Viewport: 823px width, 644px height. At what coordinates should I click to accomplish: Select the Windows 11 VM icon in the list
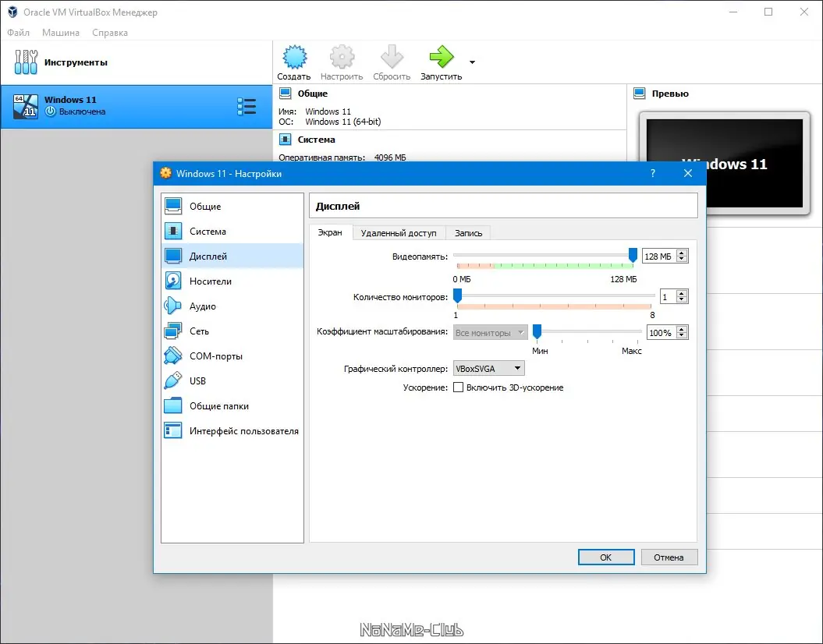26,107
